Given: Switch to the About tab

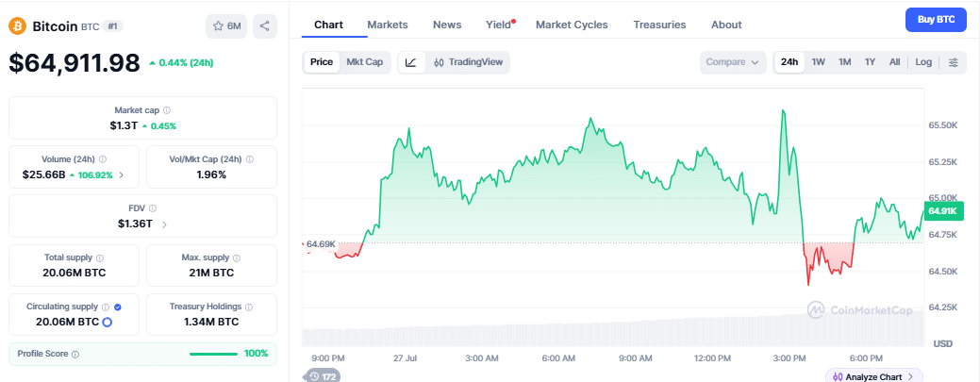Looking at the screenshot, I should pyautogui.click(x=726, y=25).
